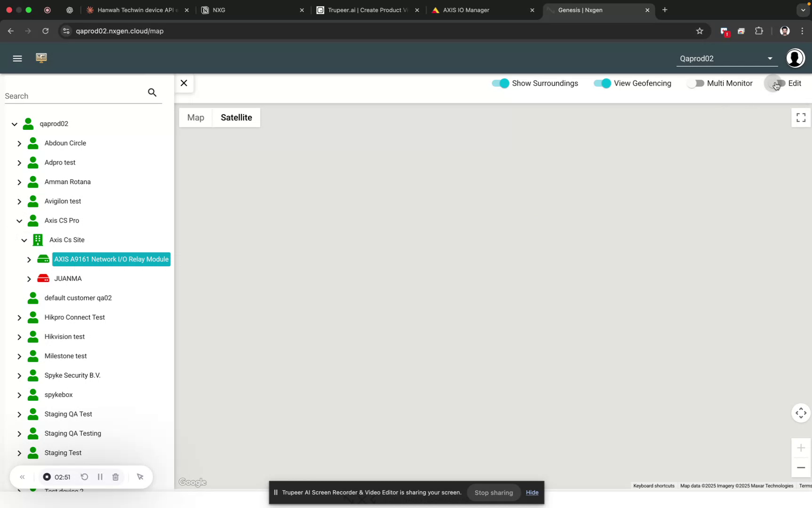Click the video wall monitor icon
The width and height of the screenshot is (812, 508).
click(x=41, y=58)
